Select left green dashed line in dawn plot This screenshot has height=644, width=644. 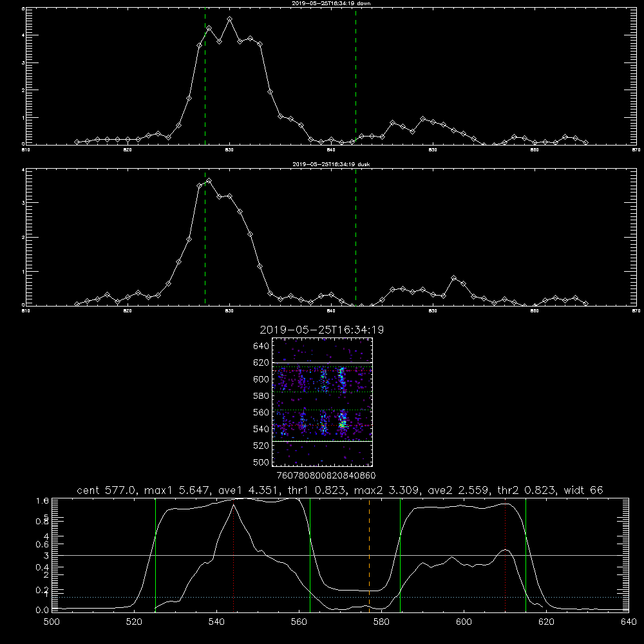pyautogui.click(x=205, y=76)
